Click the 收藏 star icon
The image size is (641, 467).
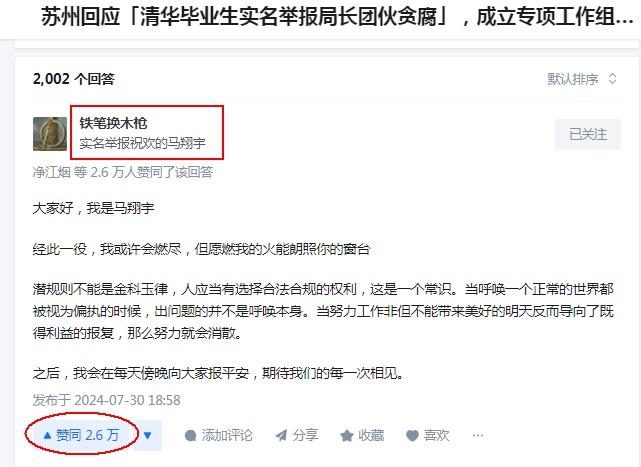click(x=347, y=436)
